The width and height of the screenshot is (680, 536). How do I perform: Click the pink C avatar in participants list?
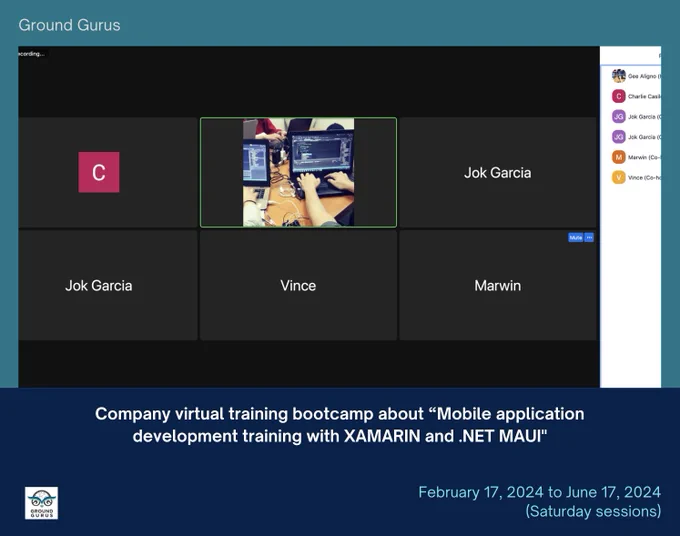coord(619,96)
